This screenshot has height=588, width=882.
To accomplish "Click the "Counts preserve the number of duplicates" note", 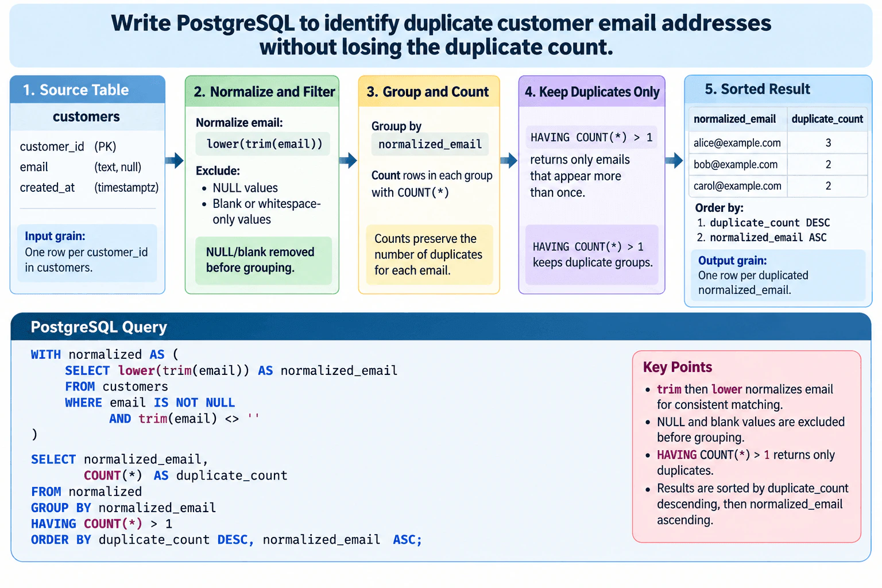I will click(429, 254).
